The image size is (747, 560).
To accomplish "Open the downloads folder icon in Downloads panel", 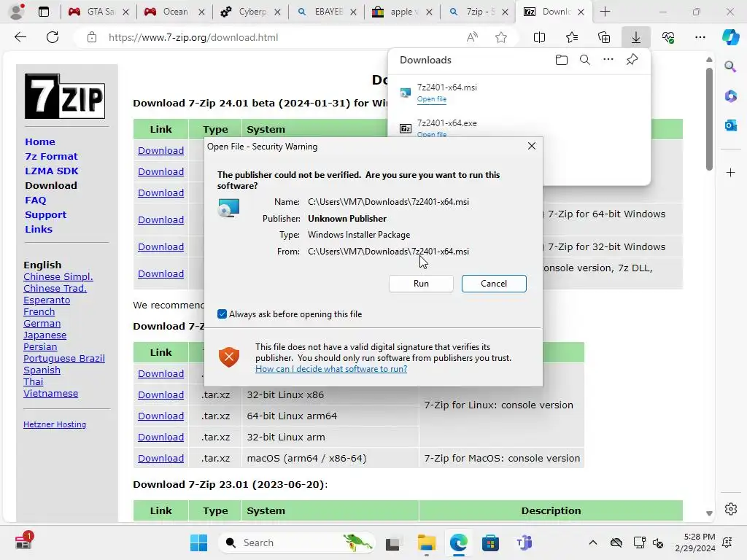I will click(562, 60).
